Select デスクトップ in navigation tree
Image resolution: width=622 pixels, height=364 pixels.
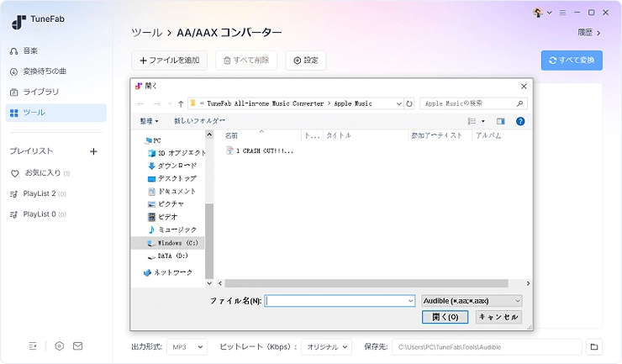coord(172,178)
